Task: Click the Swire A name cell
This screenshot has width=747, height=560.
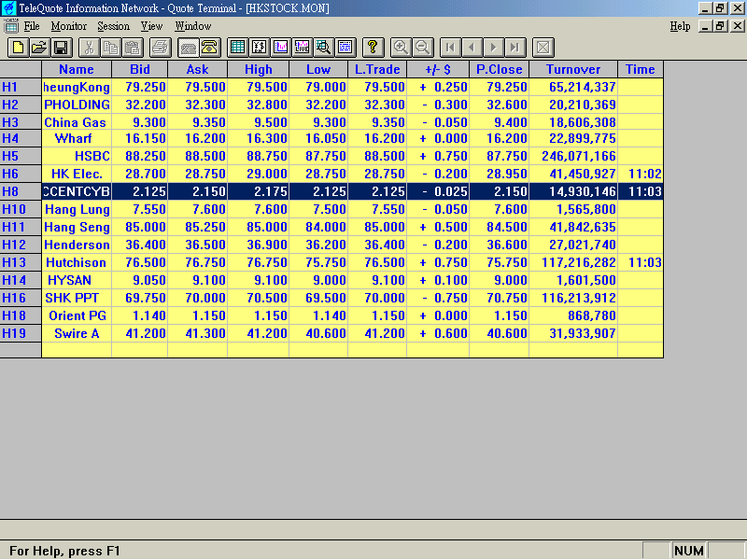Action: pos(77,333)
